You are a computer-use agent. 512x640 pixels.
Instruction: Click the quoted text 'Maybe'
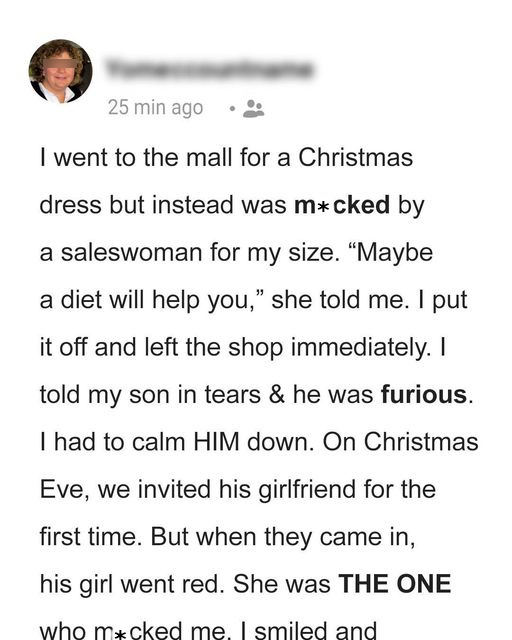(x=395, y=253)
